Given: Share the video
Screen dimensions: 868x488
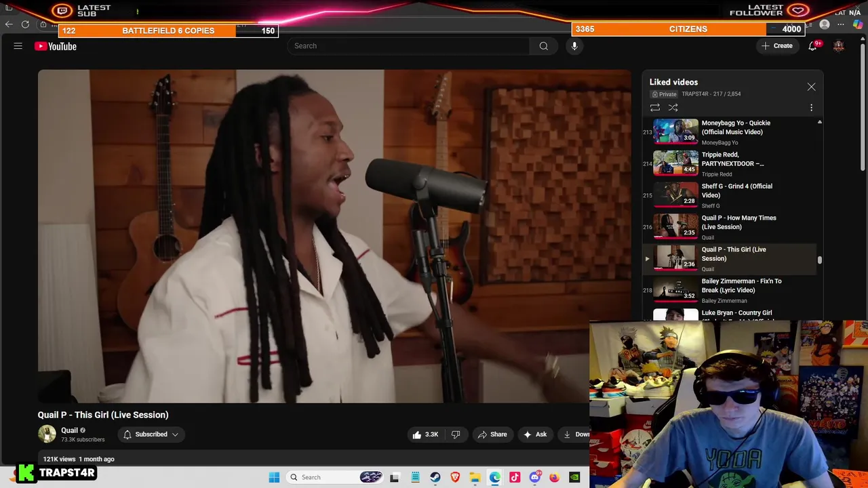Looking at the screenshot, I should point(492,434).
